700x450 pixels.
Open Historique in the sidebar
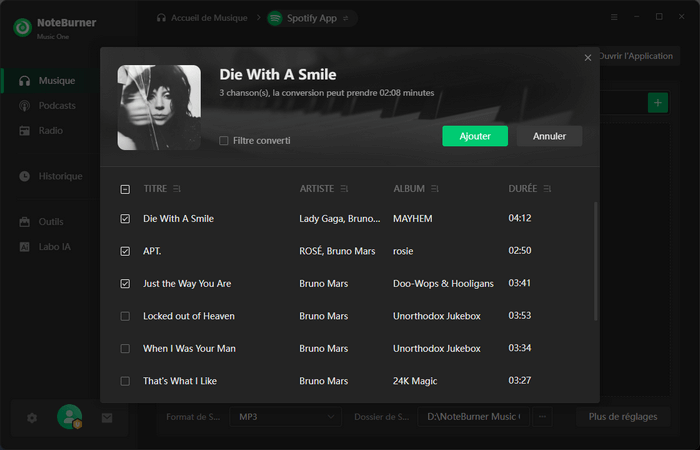[x=60, y=176]
